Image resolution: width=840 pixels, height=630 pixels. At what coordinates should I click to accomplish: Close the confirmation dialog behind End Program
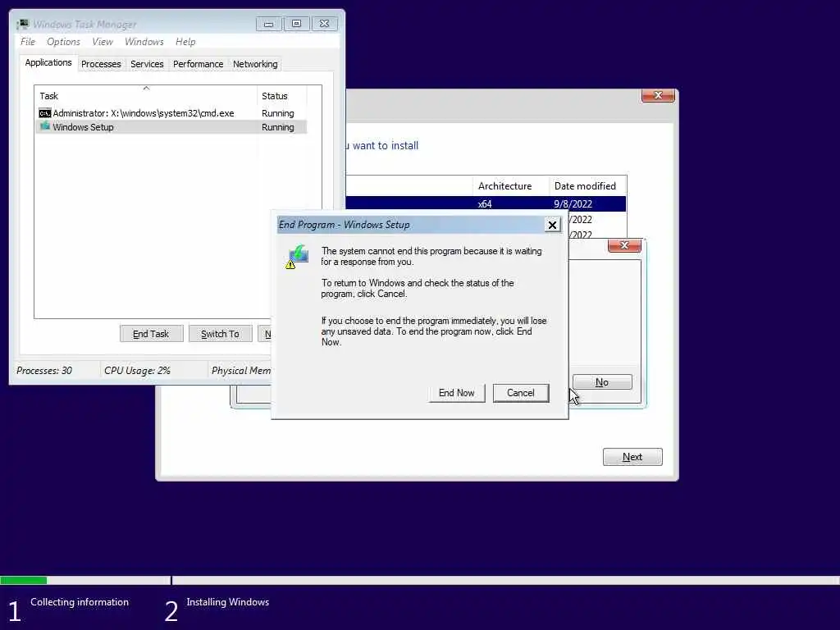click(x=624, y=245)
